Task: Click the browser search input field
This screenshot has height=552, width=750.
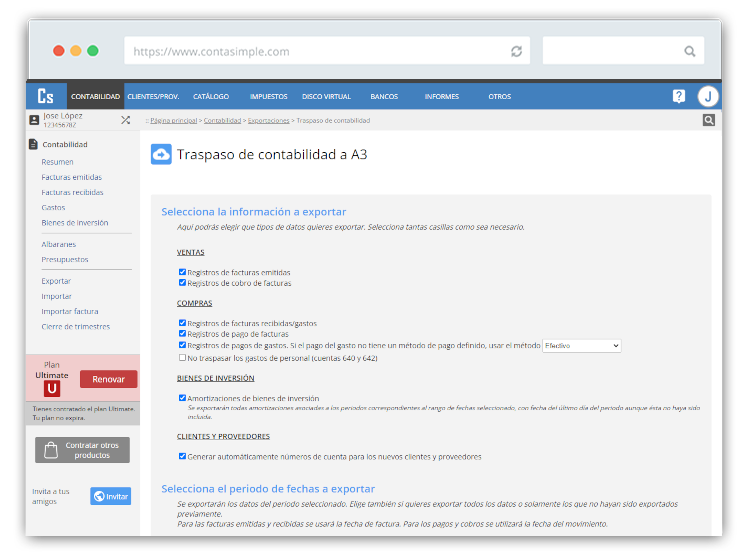Action: (x=623, y=51)
